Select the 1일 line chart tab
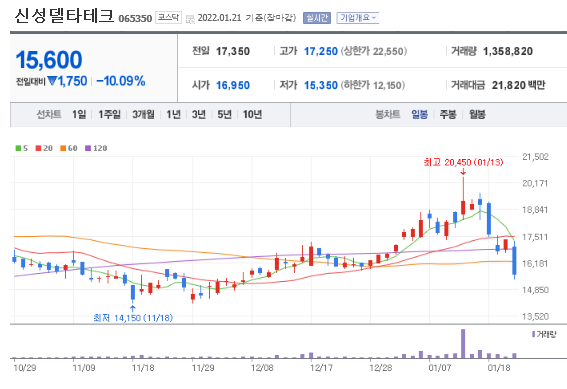 (x=79, y=115)
